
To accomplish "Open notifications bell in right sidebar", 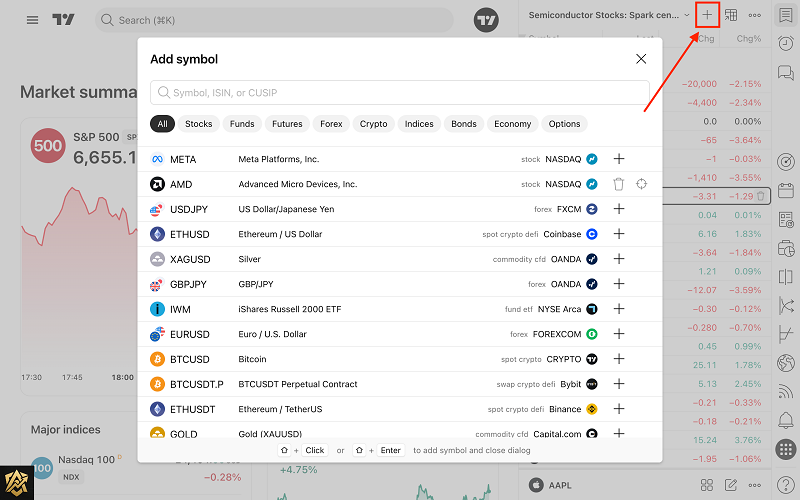I will pos(786,420).
